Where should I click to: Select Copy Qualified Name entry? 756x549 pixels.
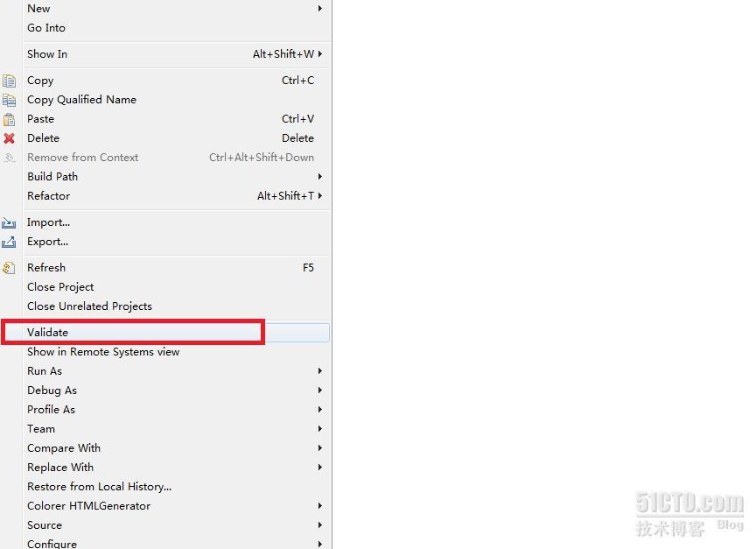165,100
